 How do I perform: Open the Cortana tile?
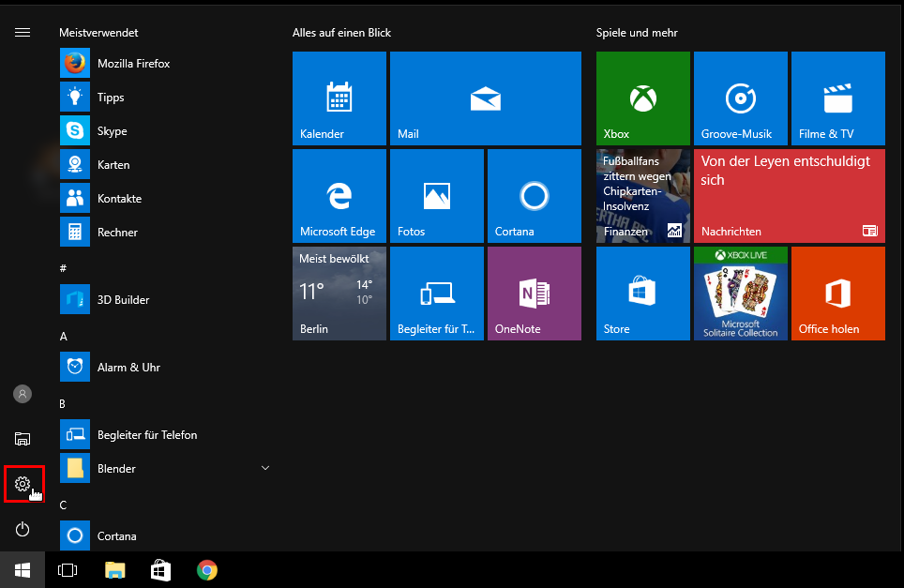click(534, 196)
